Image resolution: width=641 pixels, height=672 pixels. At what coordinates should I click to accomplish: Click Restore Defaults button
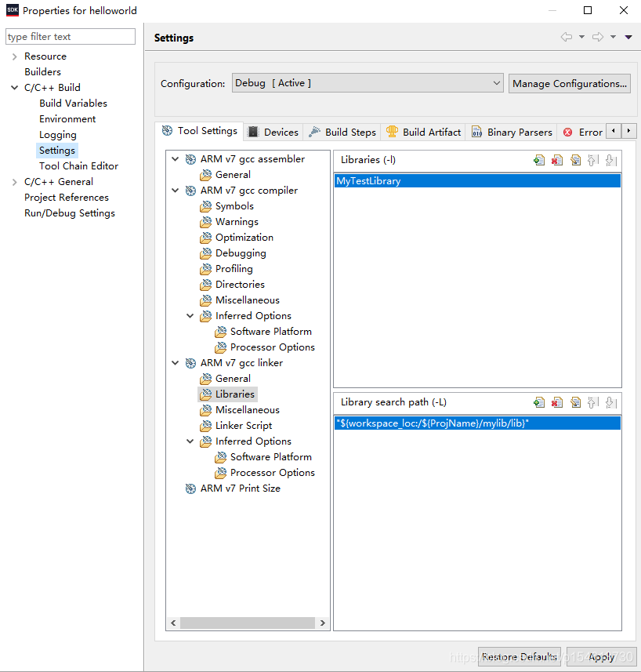[520, 656]
